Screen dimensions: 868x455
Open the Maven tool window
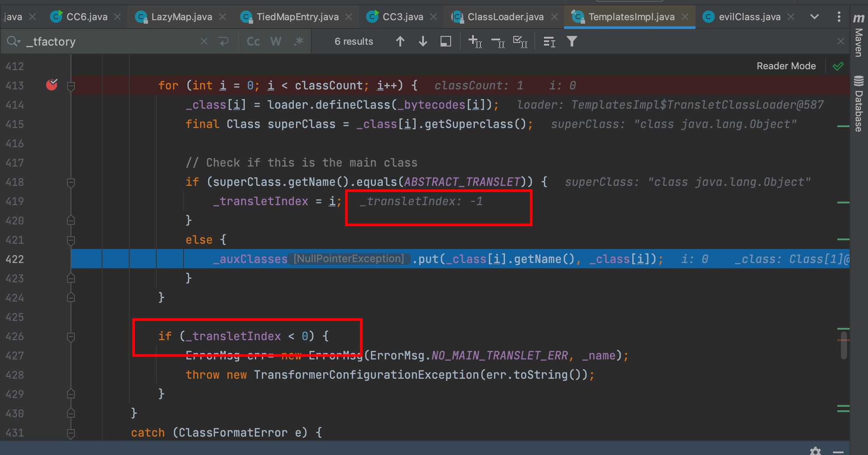coord(859,35)
